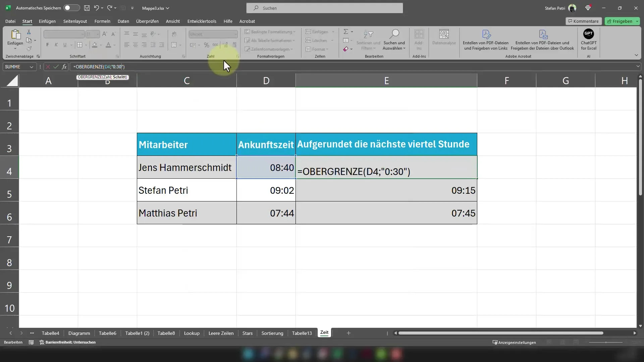Click the premium diamond icon
The width and height of the screenshot is (644, 362).
588,8
